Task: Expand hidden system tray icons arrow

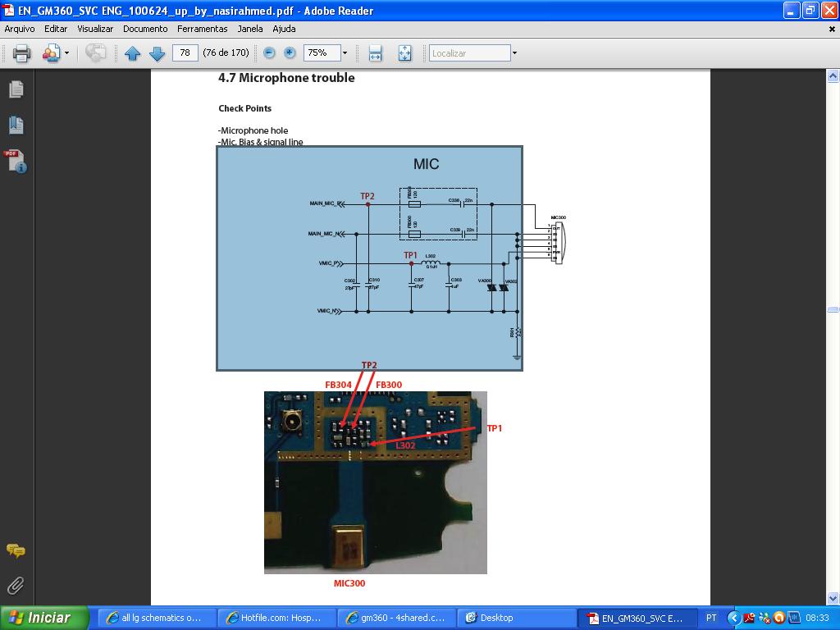Action: pos(734,618)
